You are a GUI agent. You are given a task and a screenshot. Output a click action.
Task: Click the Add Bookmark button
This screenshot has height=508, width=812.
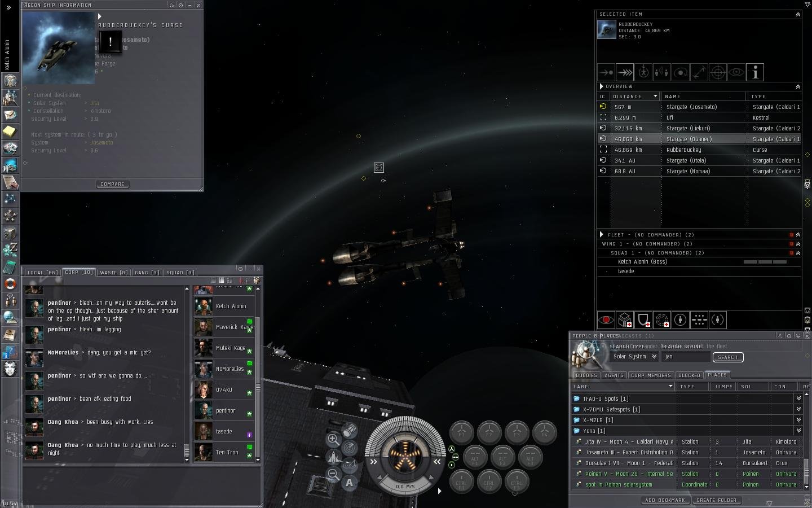[x=665, y=500]
